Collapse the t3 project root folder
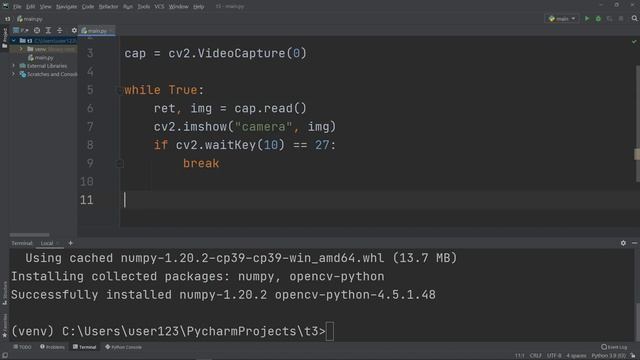The image size is (640, 360). 14,40
